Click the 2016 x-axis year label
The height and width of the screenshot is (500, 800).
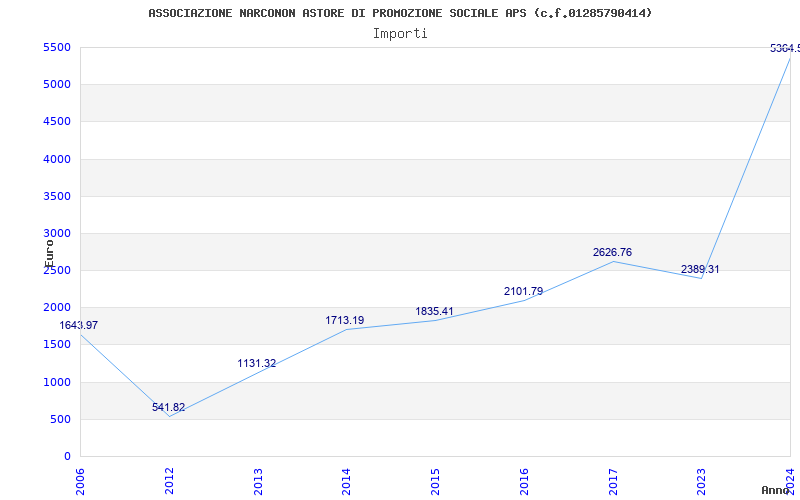[524, 480]
